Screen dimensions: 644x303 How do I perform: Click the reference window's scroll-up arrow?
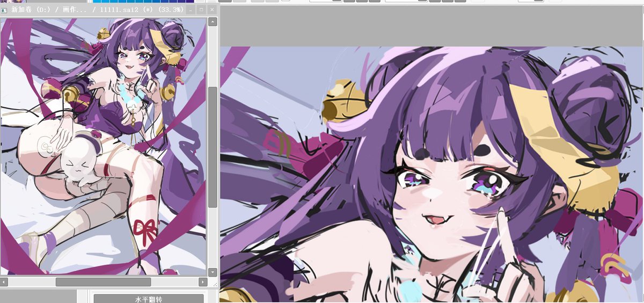pos(213,22)
